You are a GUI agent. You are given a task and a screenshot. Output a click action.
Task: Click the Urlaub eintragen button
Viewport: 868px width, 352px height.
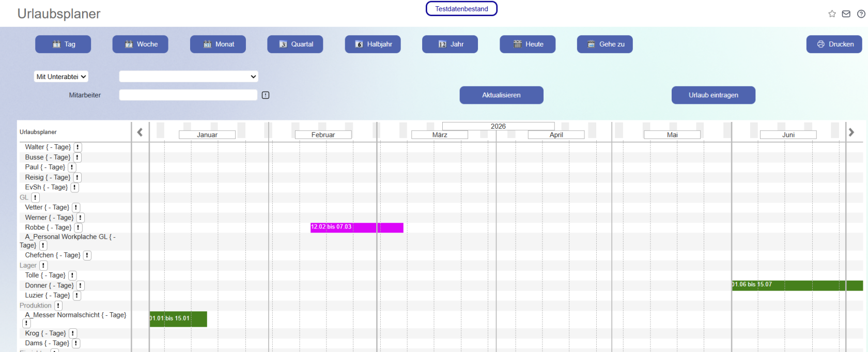pos(714,95)
